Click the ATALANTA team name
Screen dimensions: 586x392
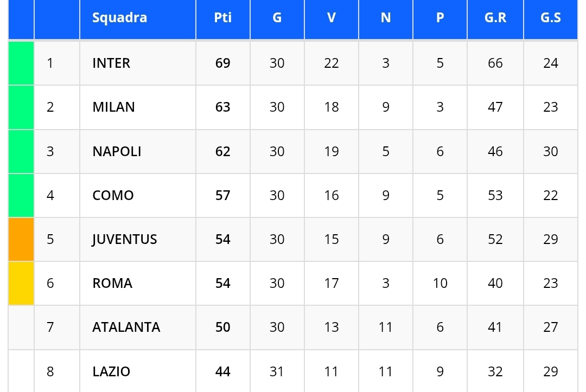126,327
